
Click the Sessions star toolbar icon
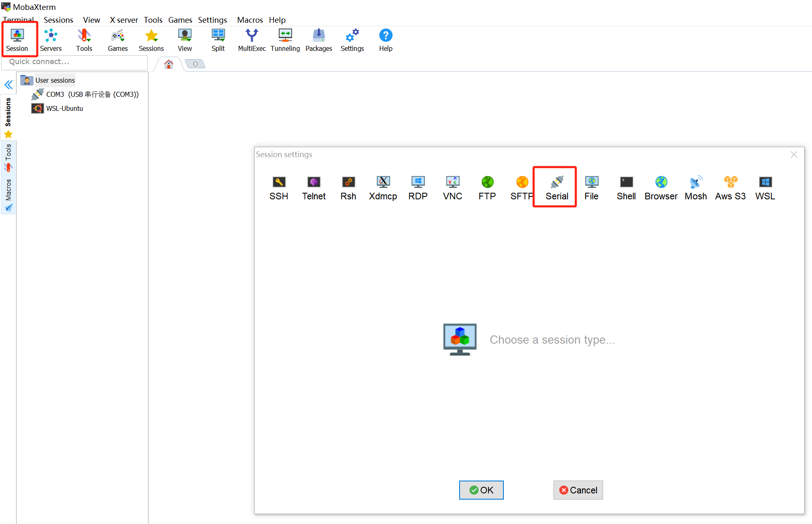point(151,40)
